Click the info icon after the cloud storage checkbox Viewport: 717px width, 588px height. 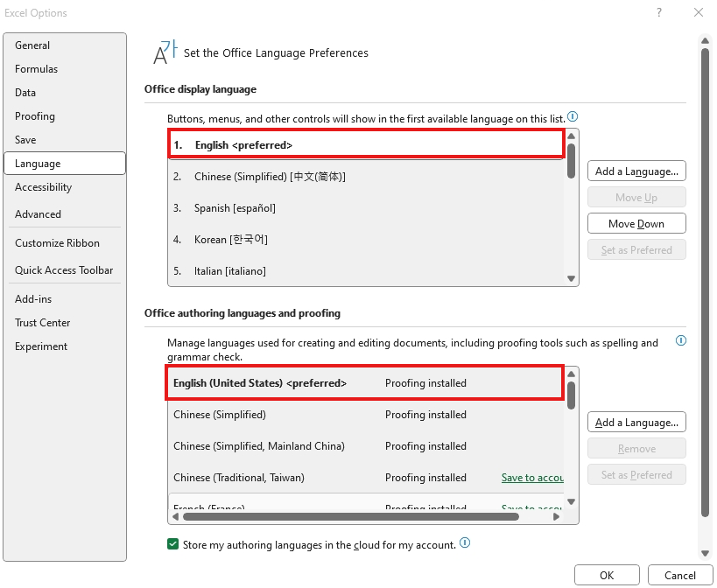465,542
